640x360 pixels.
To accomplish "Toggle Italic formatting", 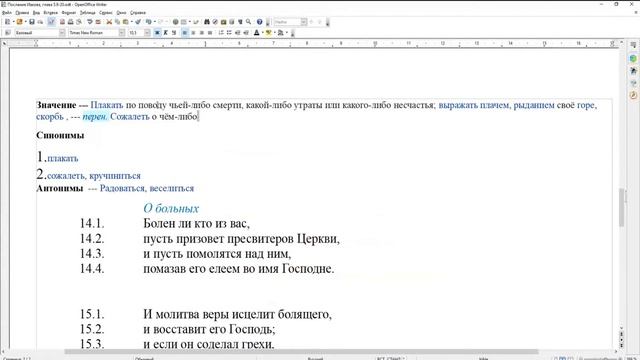I will pyautogui.click(x=165, y=33).
